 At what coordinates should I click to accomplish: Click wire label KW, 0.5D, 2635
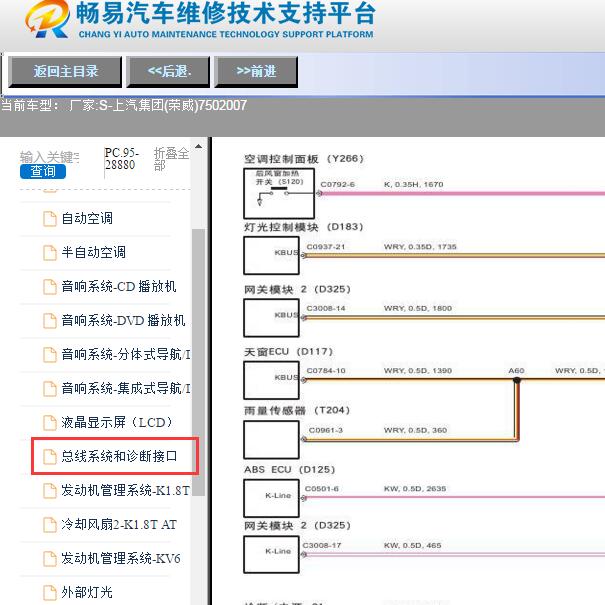tap(415, 489)
